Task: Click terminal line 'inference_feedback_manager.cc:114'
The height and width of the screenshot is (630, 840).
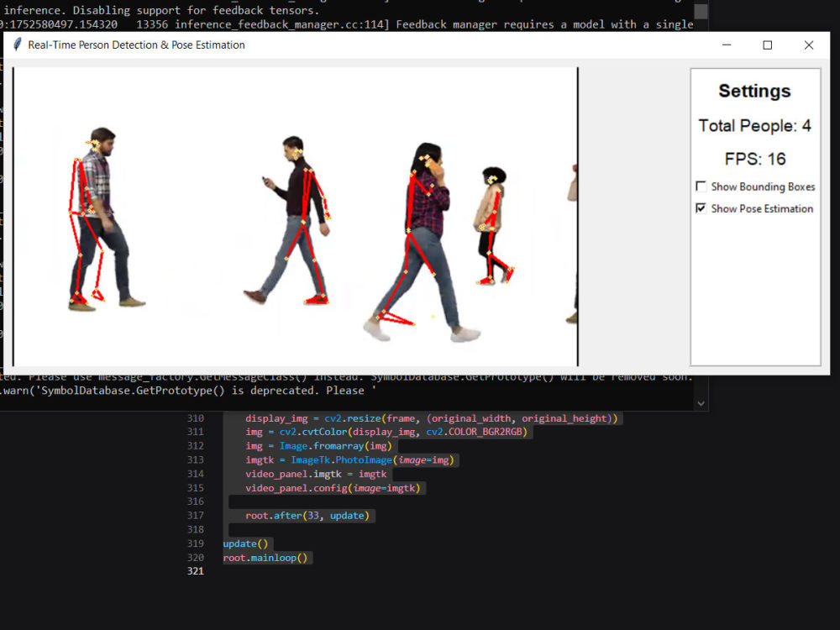Action: (x=281, y=24)
